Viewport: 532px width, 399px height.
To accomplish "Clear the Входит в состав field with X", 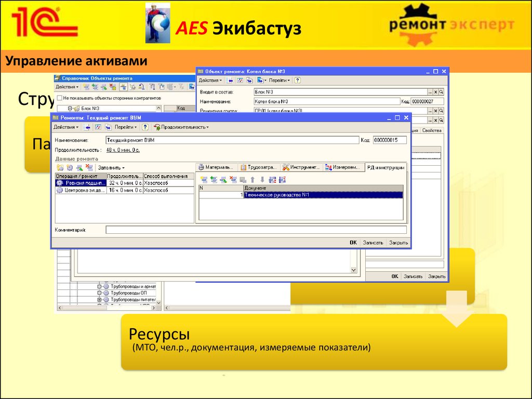I will coord(436,92).
